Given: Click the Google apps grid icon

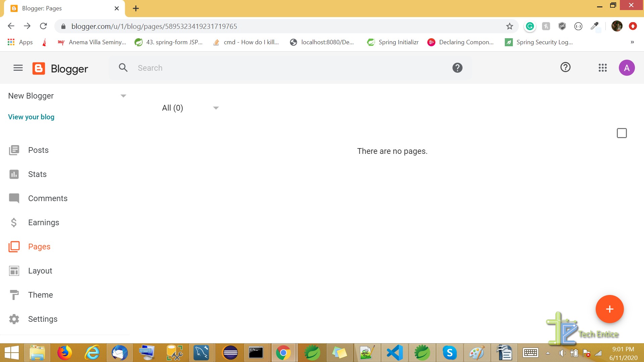Looking at the screenshot, I should (603, 68).
